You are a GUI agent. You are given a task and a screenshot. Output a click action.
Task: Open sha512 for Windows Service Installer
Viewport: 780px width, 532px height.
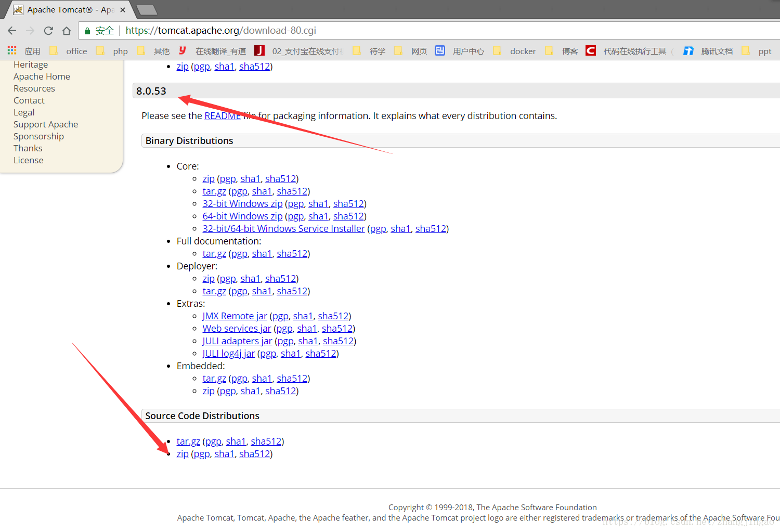click(431, 229)
